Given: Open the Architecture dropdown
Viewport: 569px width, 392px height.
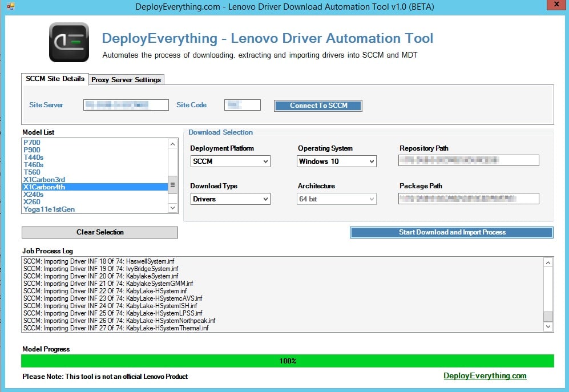Looking at the screenshot, I should tap(336, 199).
